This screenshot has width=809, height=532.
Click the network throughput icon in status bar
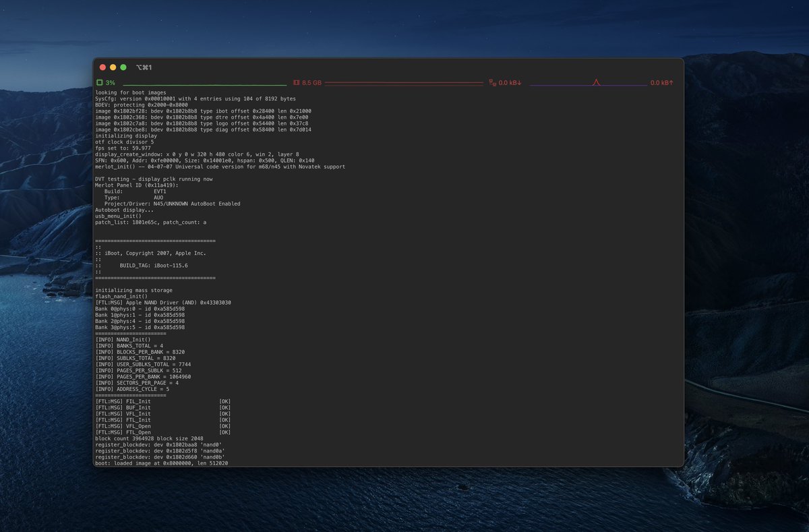click(492, 82)
